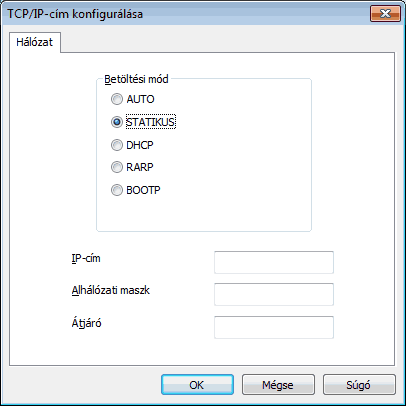The height and width of the screenshot is (406, 406).
Task: Click the dialog title bar text
Action: click(x=75, y=14)
